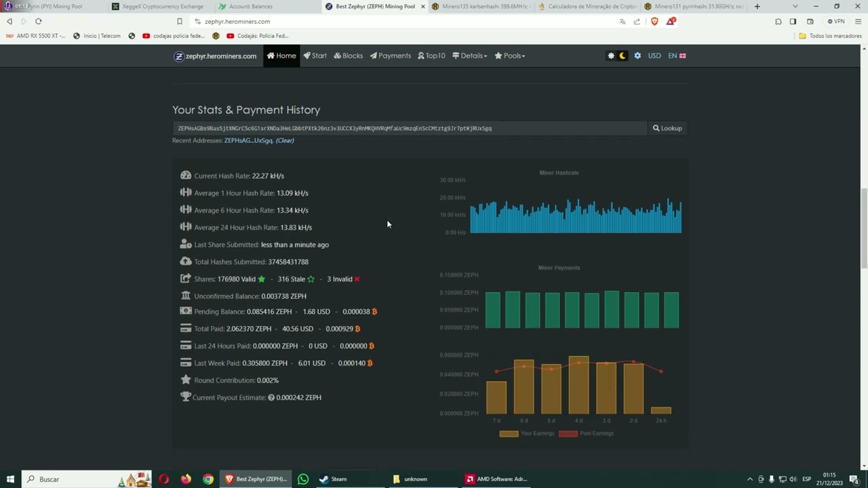Click the Round Contribution star icon
868x488 pixels.
[x=186, y=380]
